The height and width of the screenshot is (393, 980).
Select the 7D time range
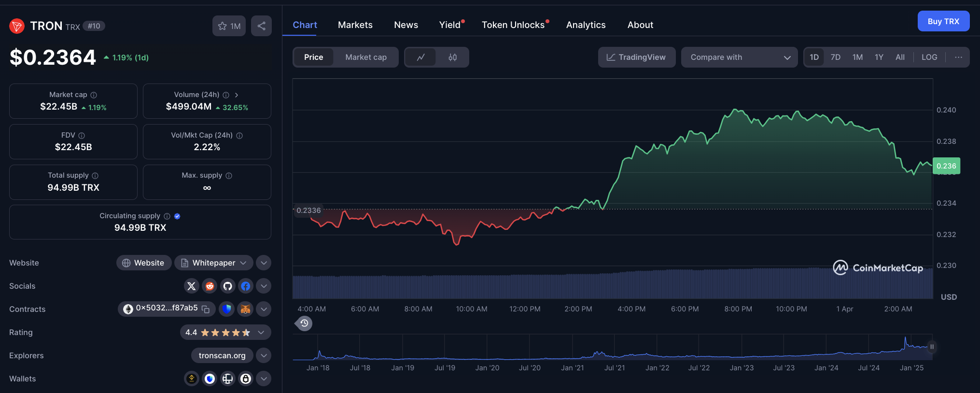point(835,57)
